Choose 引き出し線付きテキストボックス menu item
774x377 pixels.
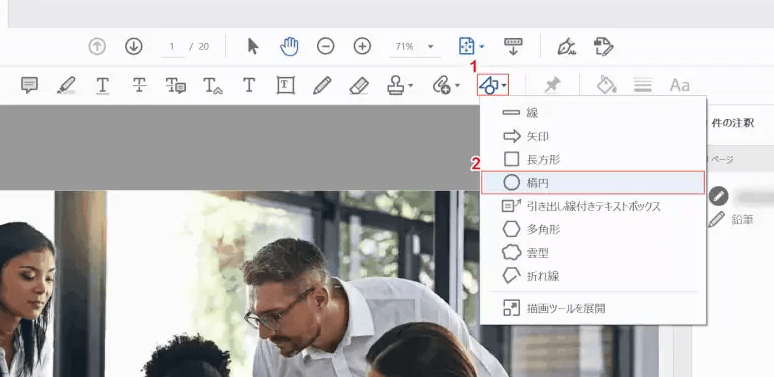click(593, 206)
